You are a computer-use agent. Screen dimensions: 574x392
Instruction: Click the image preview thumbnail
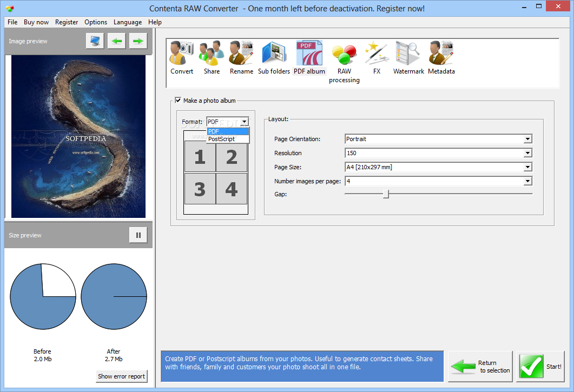coord(78,136)
